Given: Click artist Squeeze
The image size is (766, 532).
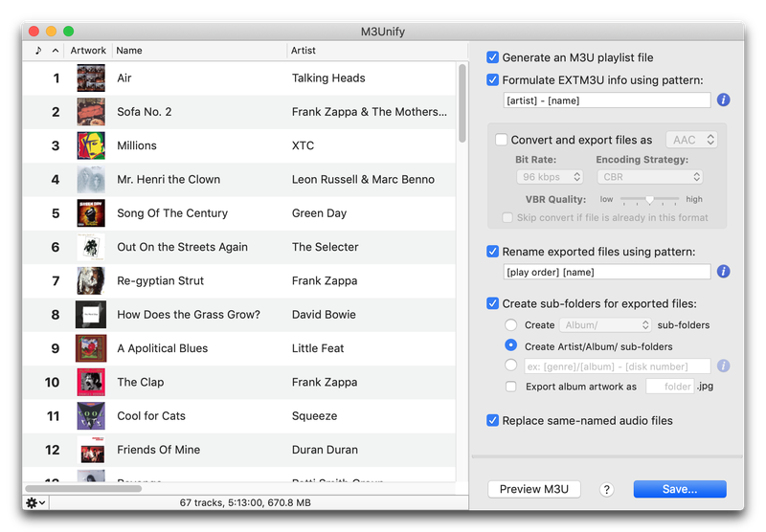Looking at the screenshot, I should pos(314,416).
